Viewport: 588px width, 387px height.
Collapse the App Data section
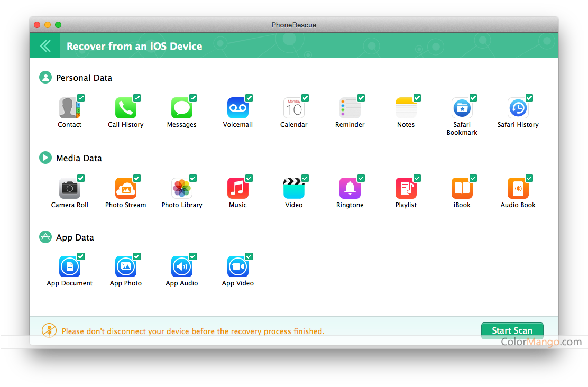45,237
